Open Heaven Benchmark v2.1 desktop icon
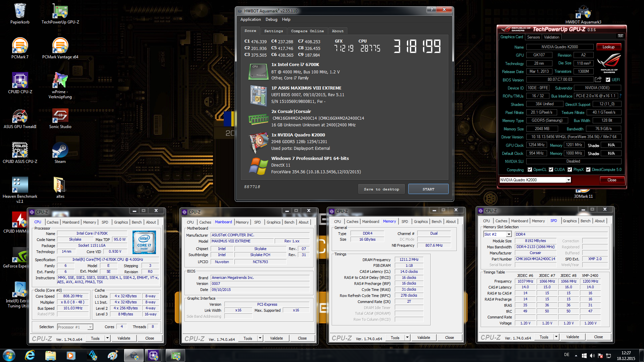Screen dimensions: 644x362 point(20,190)
